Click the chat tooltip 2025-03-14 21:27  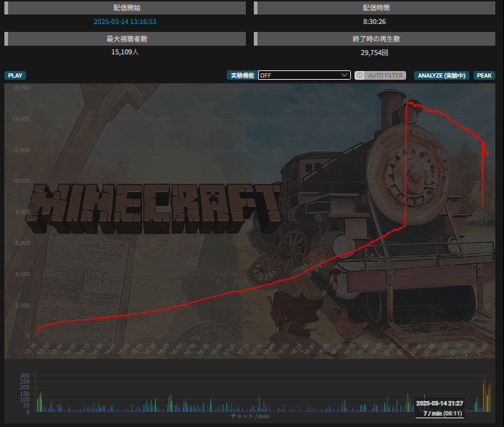coord(439,403)
